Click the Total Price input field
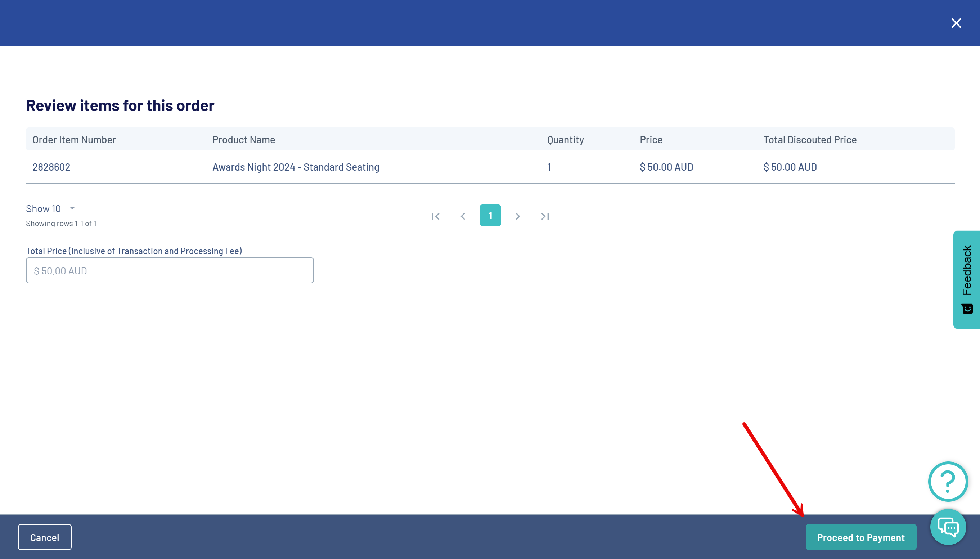Image resolution: width=980 pixels, height=559 pixels. 170,271
